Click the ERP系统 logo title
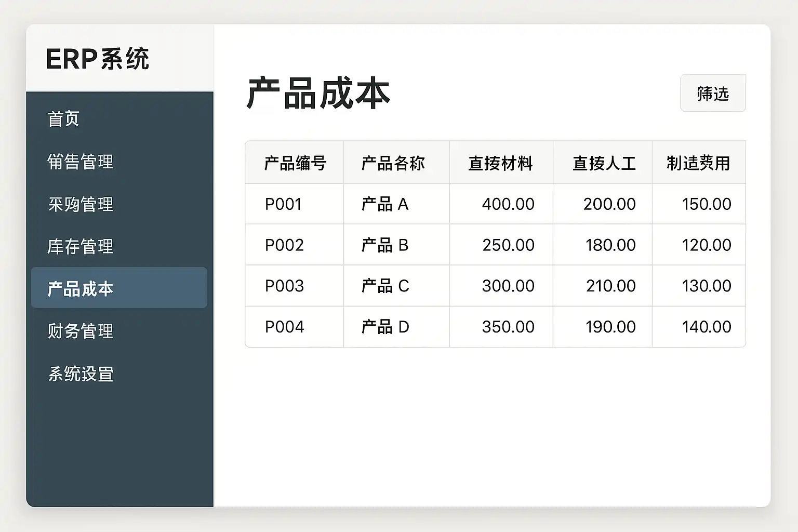798x532 pixels. (97, 59)
